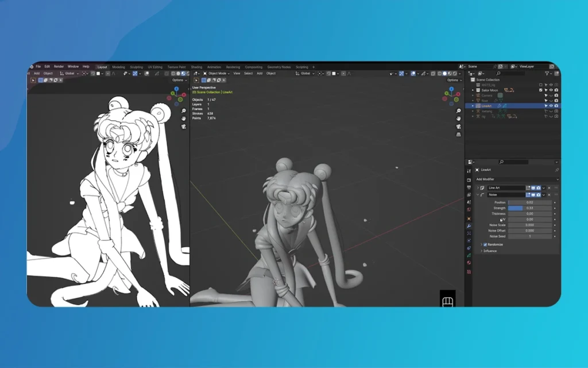Expand the LineArt object in outliner
Viewport: 588px width, 368px height.
click(x=473, y=106)
